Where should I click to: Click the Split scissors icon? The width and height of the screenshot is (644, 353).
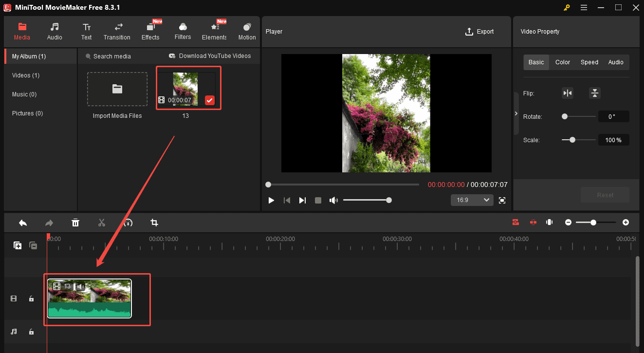tap(102, 223)
